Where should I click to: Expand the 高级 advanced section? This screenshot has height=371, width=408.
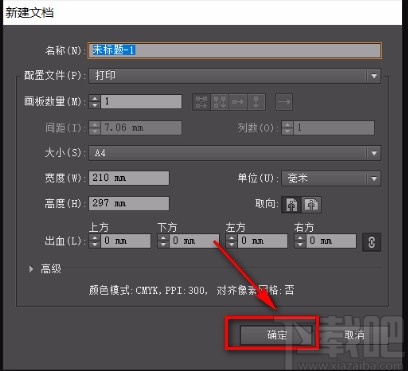point(31,269)
